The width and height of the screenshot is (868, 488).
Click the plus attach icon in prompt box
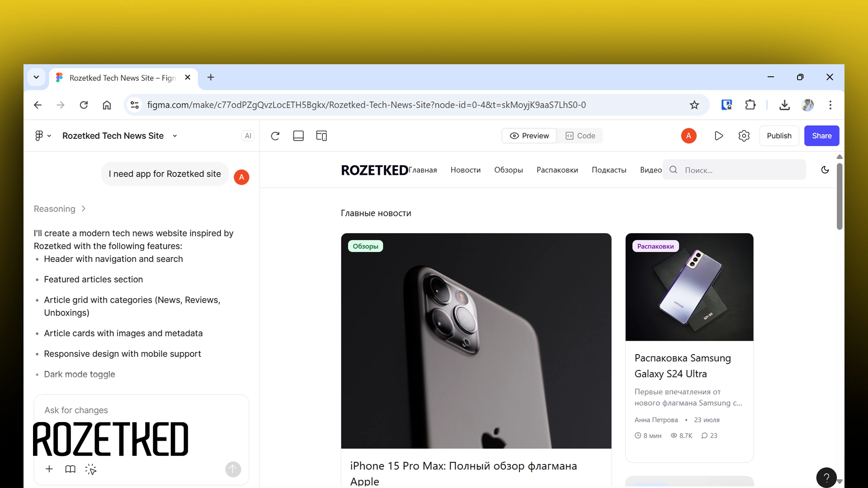tap(49, 469)
